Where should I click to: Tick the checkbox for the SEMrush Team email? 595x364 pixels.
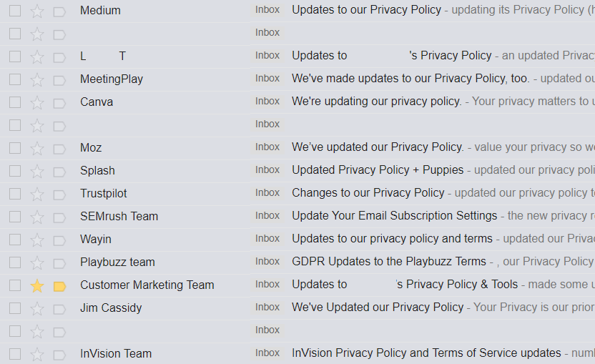(x=15, y=217)
